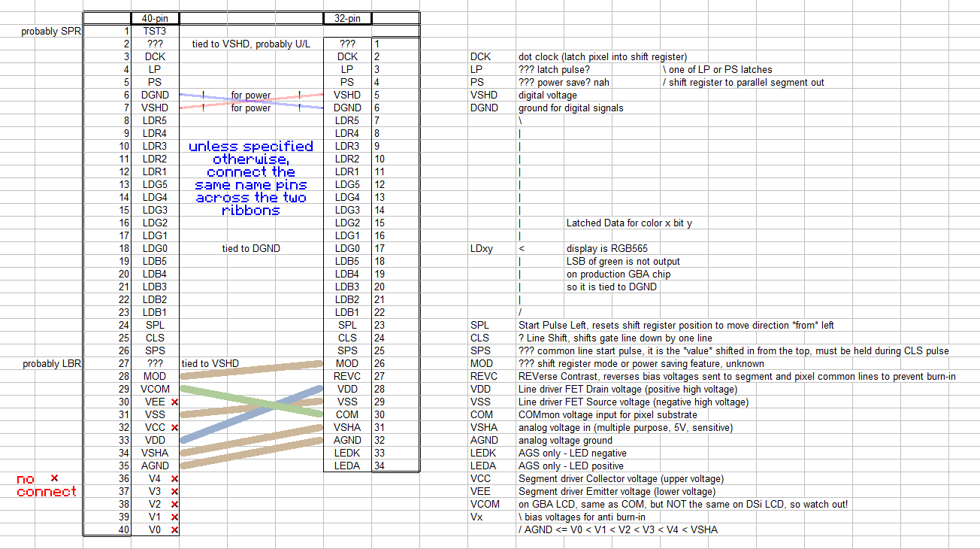Select the green COM connection line
The height and width of the screenshot is (549, 980).
pyautogui.click(x=251, y=401)
